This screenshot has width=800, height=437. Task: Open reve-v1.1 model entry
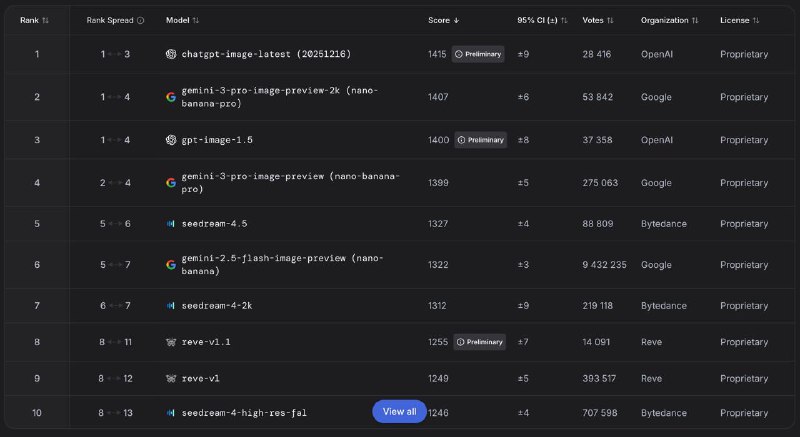[206, 342]
